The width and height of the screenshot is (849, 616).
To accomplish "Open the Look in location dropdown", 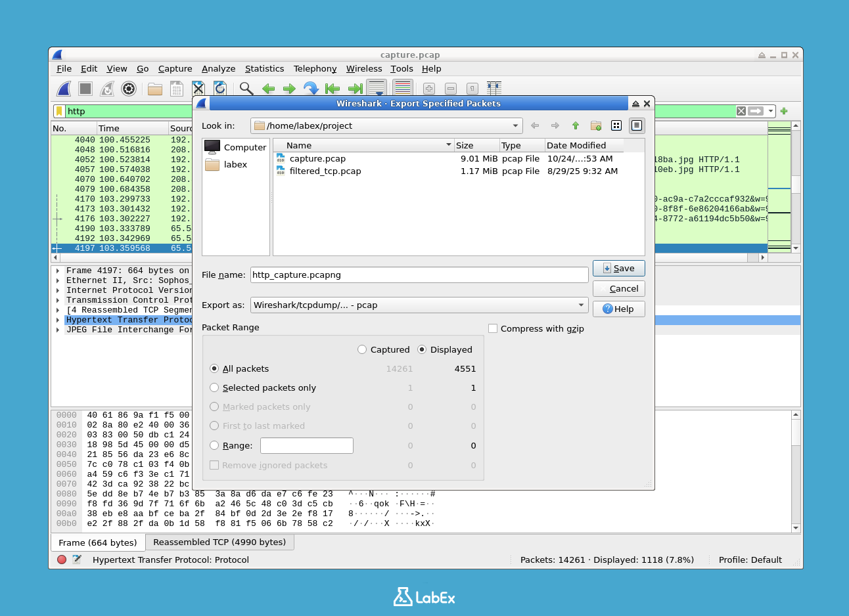I will [515, 125].
